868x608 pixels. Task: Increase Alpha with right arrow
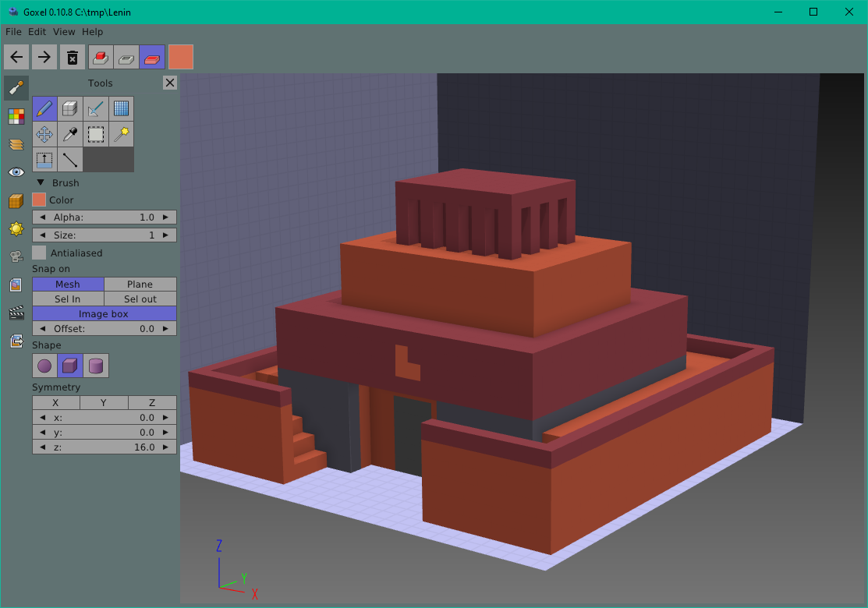pyautogui.click(x=165, y=217)
